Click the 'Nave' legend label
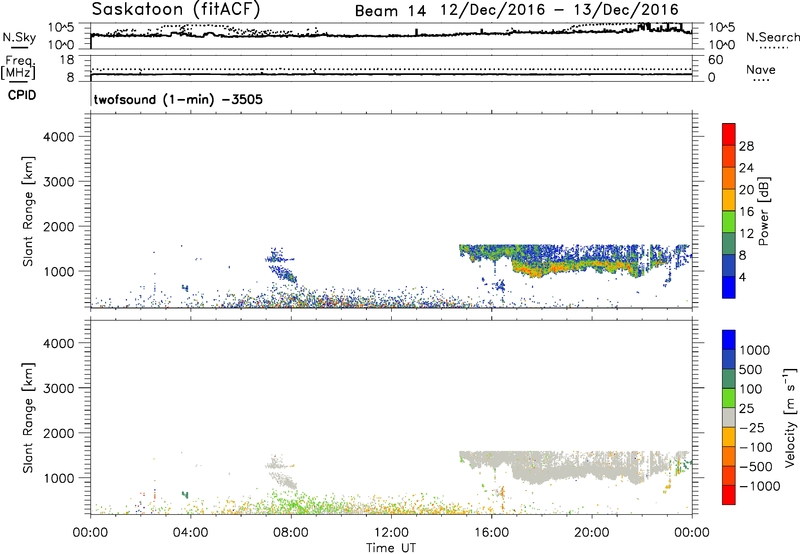Screen dimensions: 800x554 click(760, 70)
